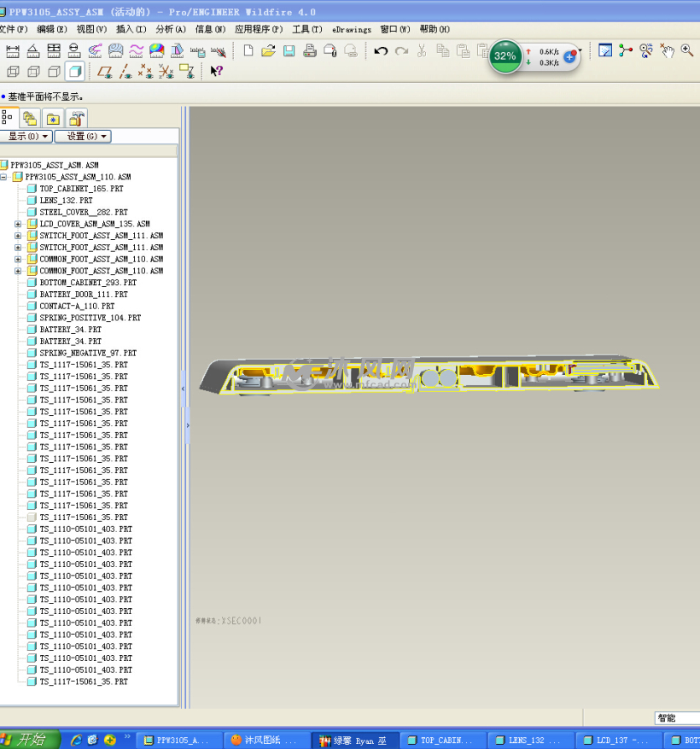Open the Favorites navigator tab
Screen dimensions: 700x749
point(53,118)
